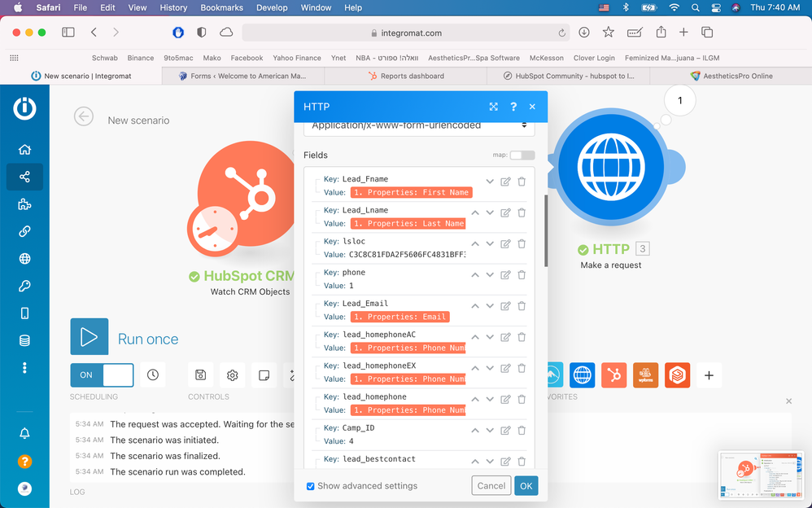Image resolution: width=812 pixels, height=508 pixels.
Task: Move Lead_Lname field up
Action: click(x=475, y=212)
